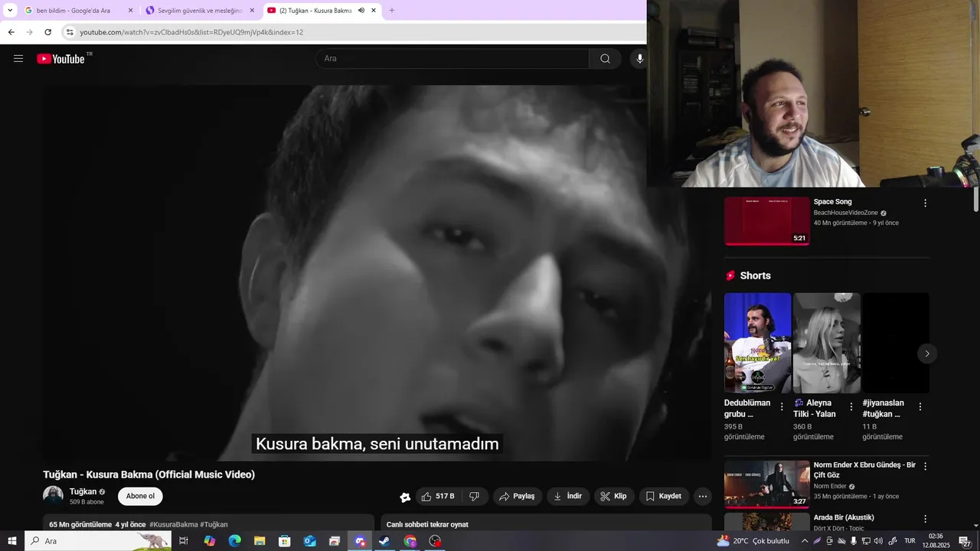The height and width of the screenshot is (551, 980).
Task: Start voice search with the microphone icon
Action: pyautogui.click(x=639, y=58)
